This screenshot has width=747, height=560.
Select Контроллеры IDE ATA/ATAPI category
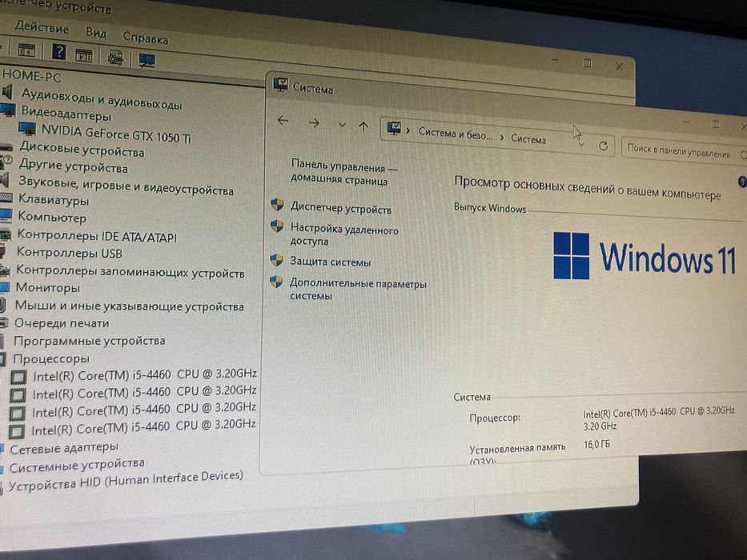97,235
